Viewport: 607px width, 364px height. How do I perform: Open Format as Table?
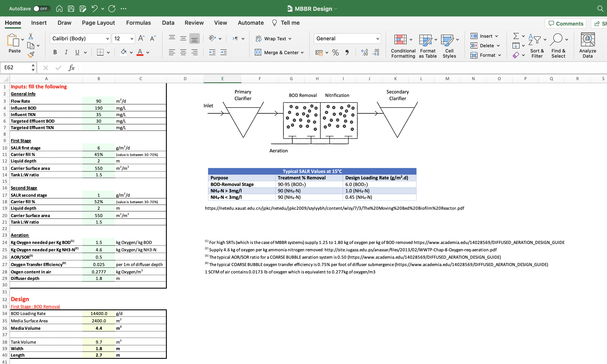[428, 46]
